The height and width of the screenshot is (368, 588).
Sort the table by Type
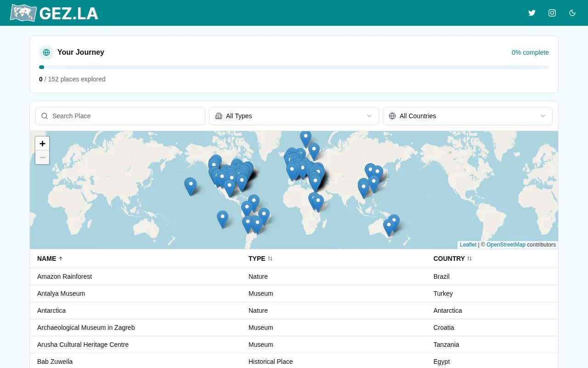click(260, 259)
